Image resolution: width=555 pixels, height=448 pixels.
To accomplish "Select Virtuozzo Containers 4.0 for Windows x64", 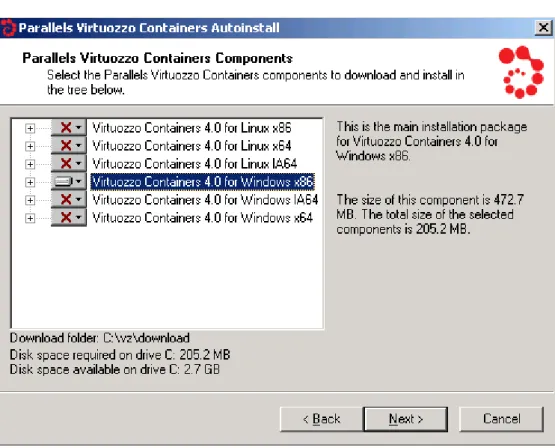I will click(x=202, y=218).
